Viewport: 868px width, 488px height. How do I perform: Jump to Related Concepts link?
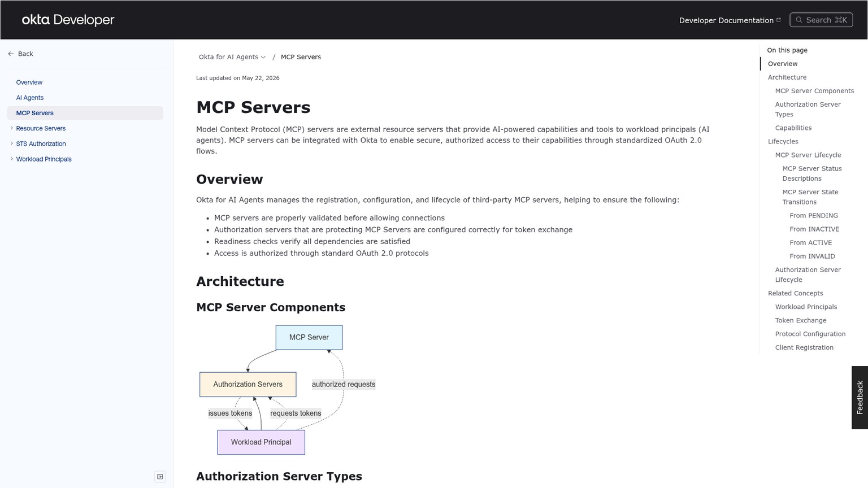(795, 294)
